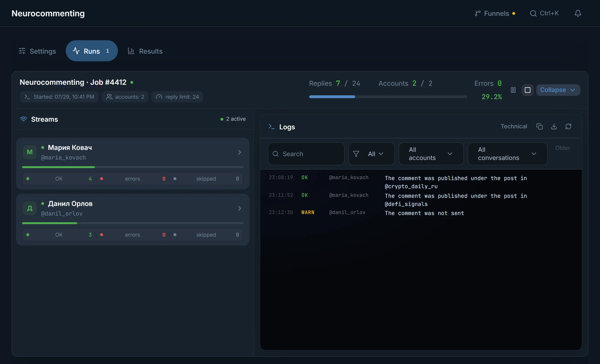Open Funnels from the top bar
600x364 pixels.
495,13
